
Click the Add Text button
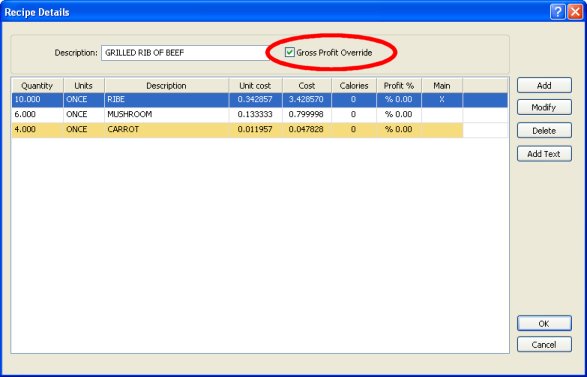544,153
